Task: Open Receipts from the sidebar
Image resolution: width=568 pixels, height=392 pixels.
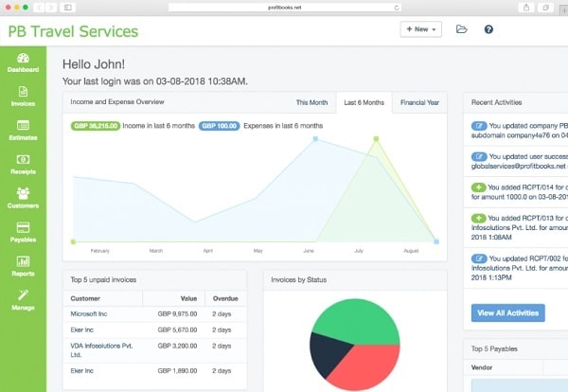Action: click(x=23, y=165)
